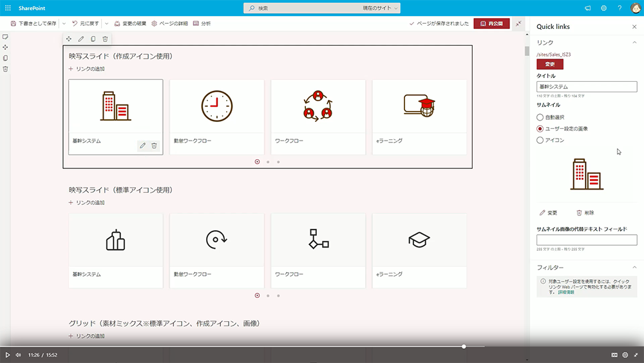Open ページの詳細 page details
The image size is (644, 363).
[x=169, y=23]
